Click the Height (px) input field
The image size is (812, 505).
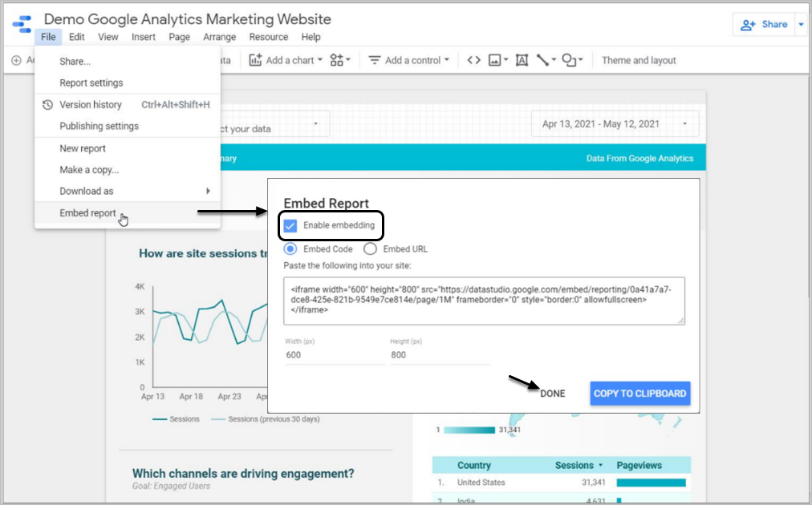coord(439,354)
